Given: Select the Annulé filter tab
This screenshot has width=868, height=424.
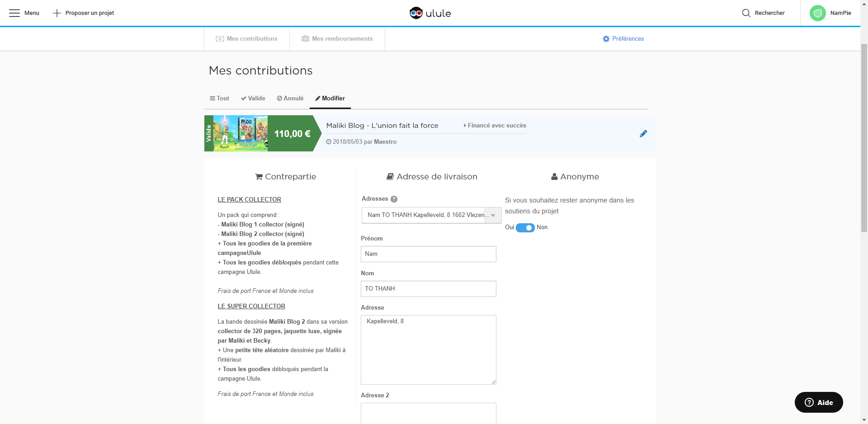Looking at the screenshot, I should (x=290, y=99).
